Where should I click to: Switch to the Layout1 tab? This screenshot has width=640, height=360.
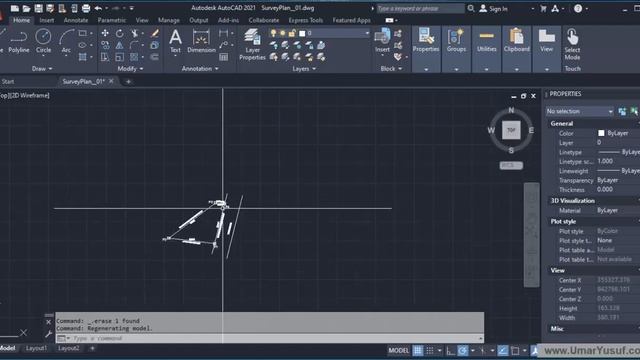[x=36, y=348]
